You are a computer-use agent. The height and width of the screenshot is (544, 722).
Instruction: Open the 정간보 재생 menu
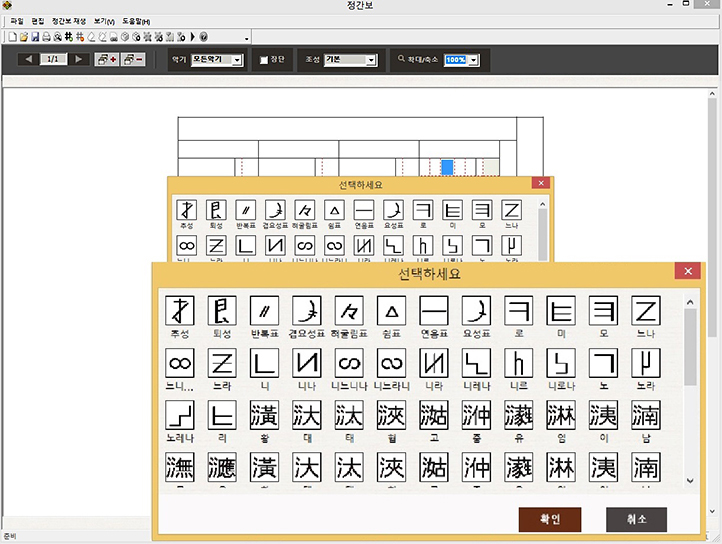(69, 21)
